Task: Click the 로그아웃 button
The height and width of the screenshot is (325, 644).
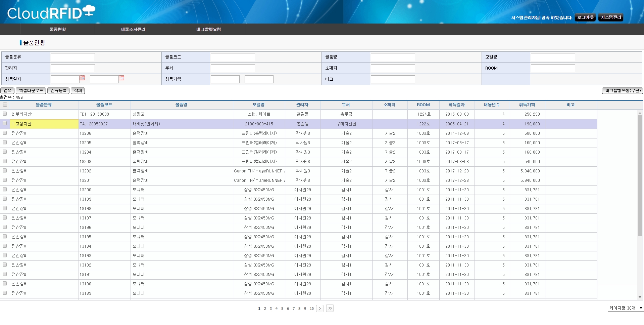Action: [x=585, y=17]
